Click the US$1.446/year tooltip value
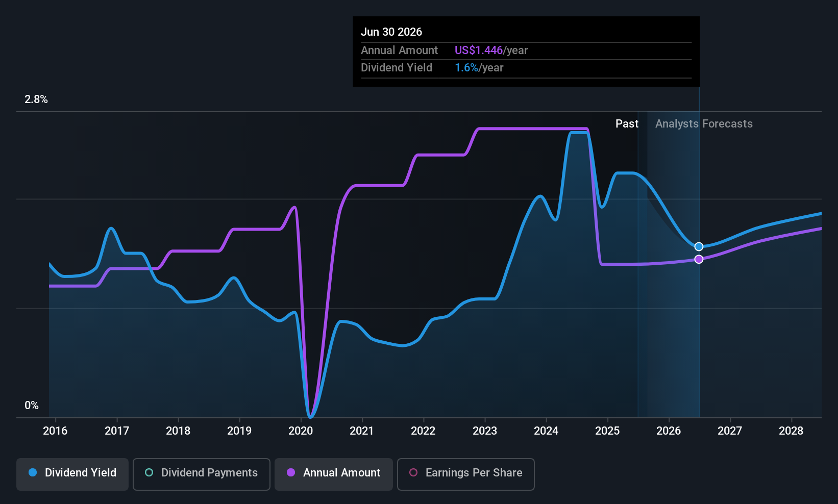 (x=491, y=51)
